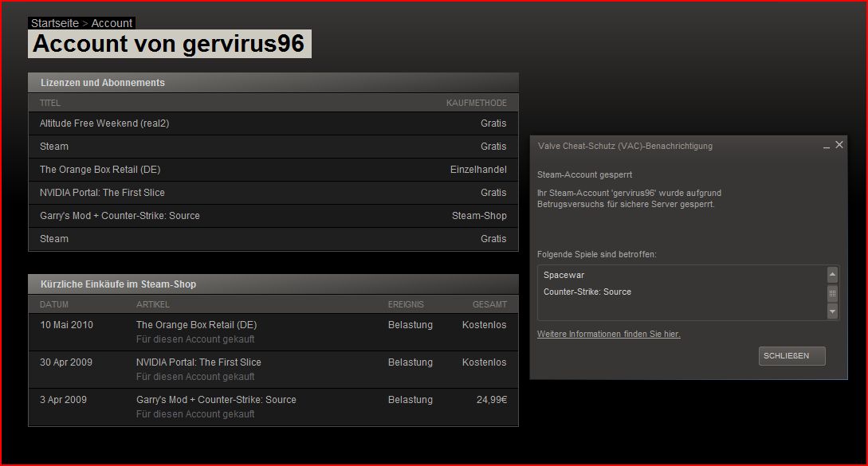The width and height of the screenshot is (868, 466).
Task: Click the Startseite breadcrumb link
Action: (54, 23)
